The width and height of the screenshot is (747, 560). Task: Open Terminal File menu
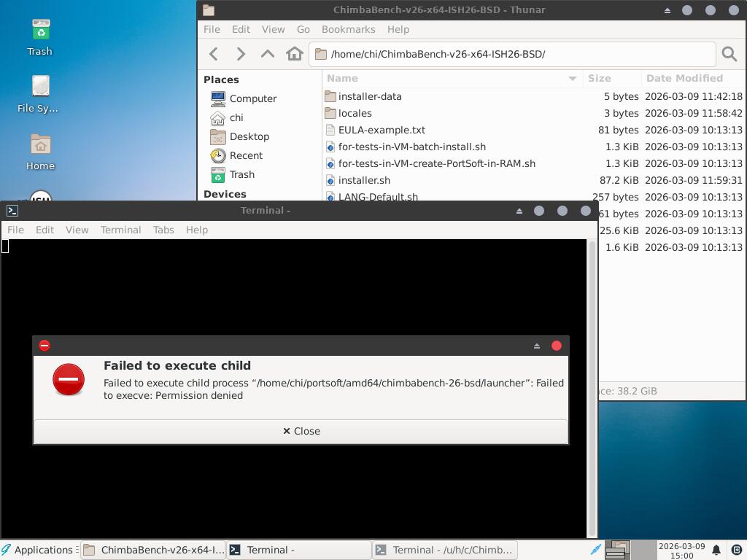point(15,230)
